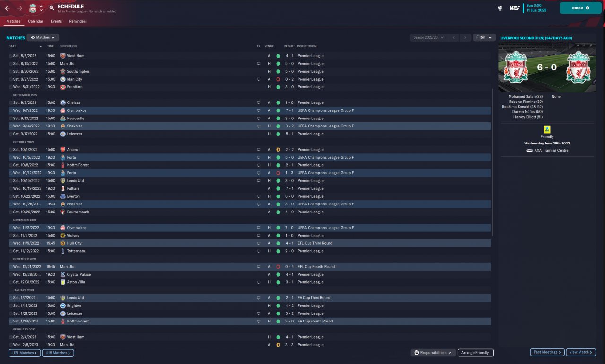Open U18 Matches
Screen dimensions: 605x364
point(58,353)
